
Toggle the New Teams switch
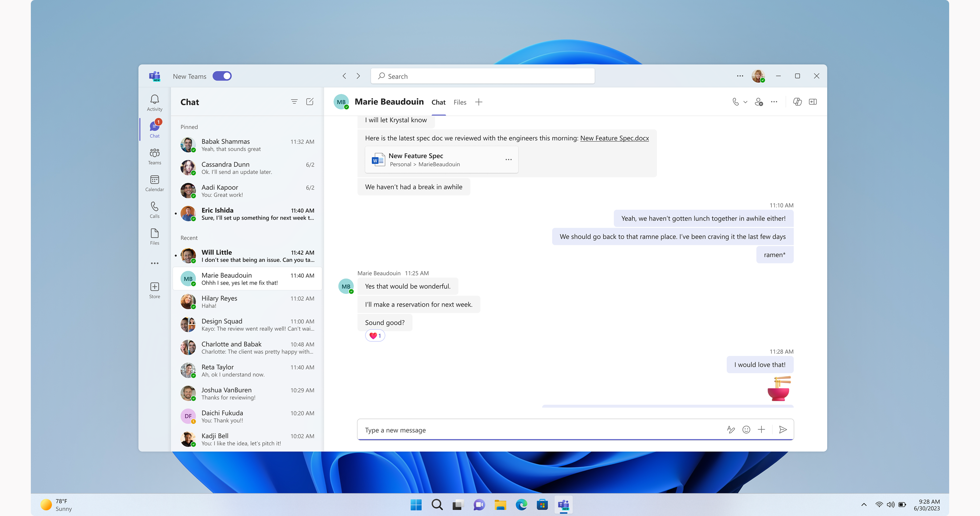point(222,76)
